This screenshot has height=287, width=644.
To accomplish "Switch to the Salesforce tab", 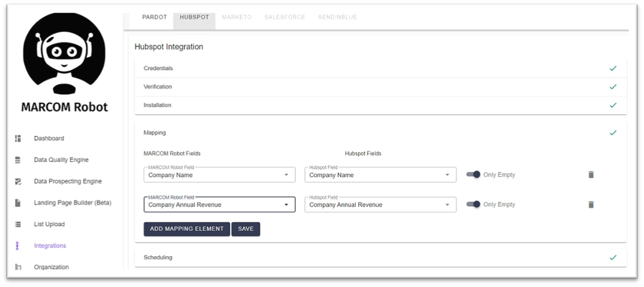I will (284, 17).
